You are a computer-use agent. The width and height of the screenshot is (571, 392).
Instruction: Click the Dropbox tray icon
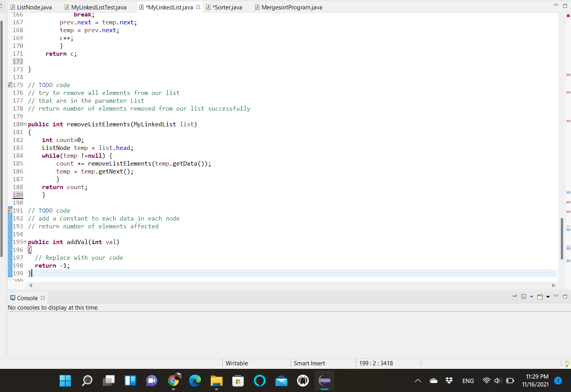pyautogui.click(x=449, y=381)
